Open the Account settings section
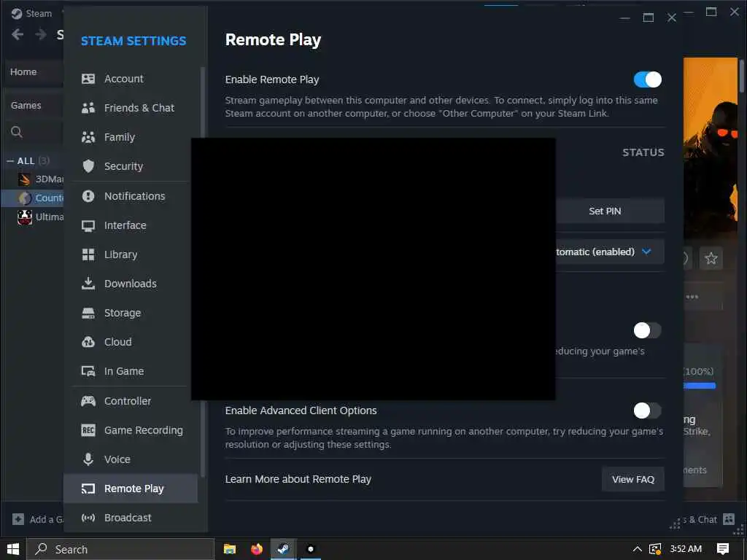This screenshot has width=747, height=560. pos(131,79)
